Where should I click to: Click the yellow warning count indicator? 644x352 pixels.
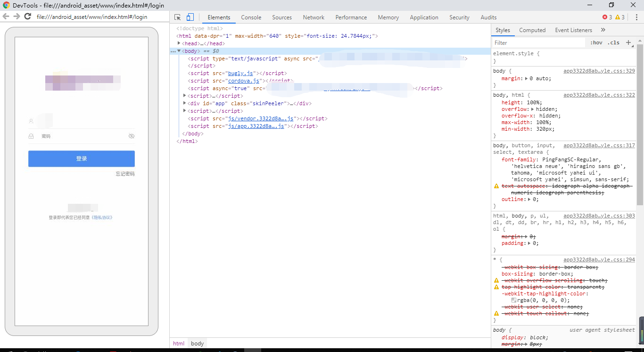(619, 17)
